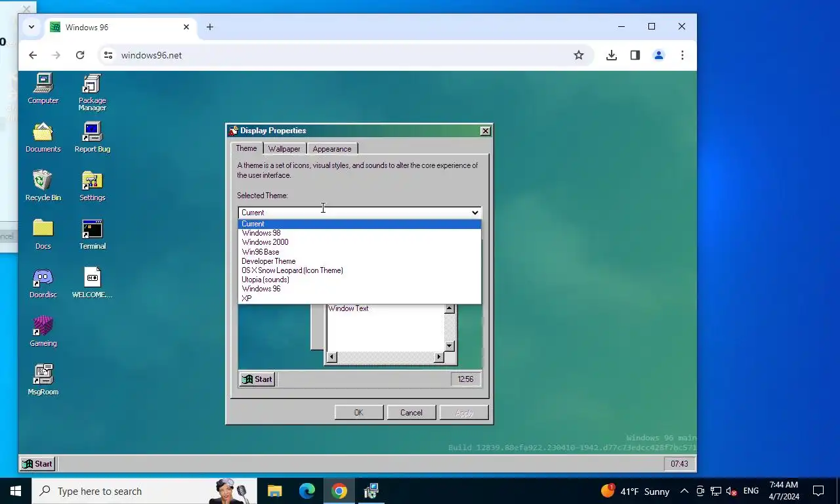840x504 pixels.
Task: Open File Explorer from taskbar
Action: tap(274, 491)
